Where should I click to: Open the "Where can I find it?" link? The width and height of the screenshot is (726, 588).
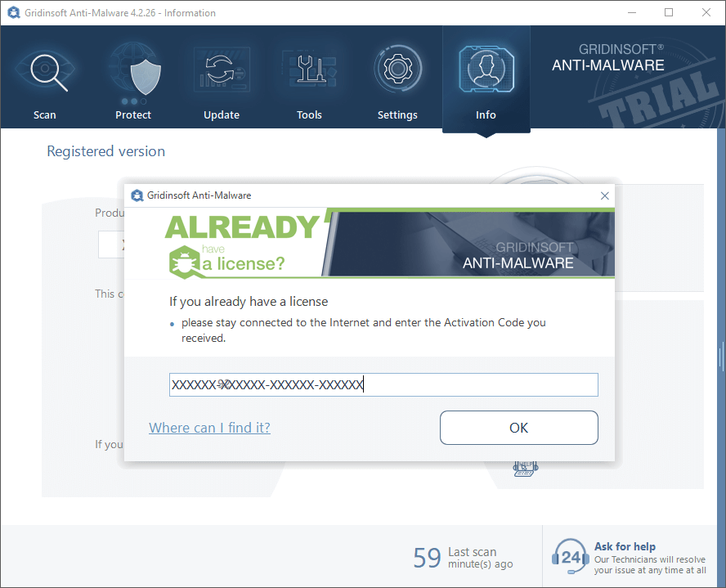pyautogui.click(x=209, y=428)
